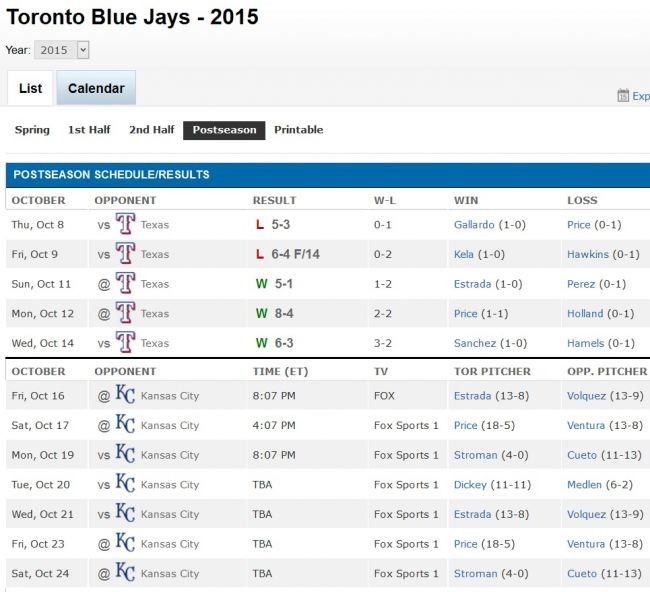Click the Kansas City Royals logo on Sat, Oct 24 row

[x=125, y=573]
